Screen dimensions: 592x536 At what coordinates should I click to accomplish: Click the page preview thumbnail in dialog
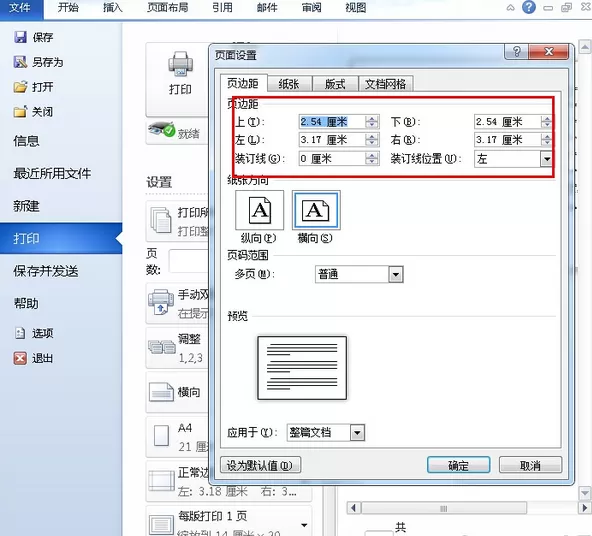pyautogui.click(x=302, y=368)
